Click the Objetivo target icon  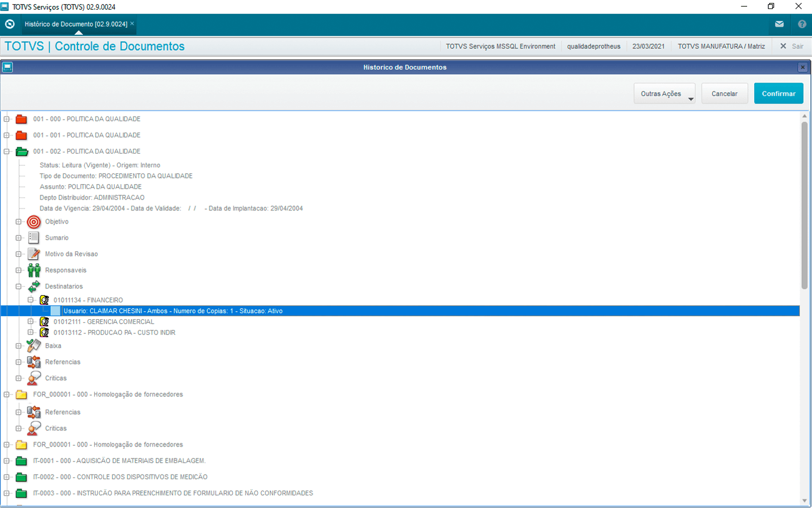(x=34, y=222)
